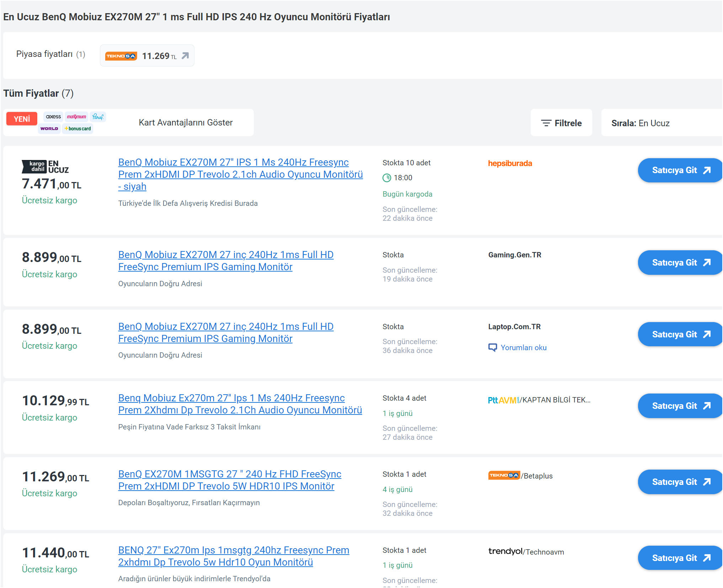Click arrow icon beside 11.269 TL

tap(185, 56)
